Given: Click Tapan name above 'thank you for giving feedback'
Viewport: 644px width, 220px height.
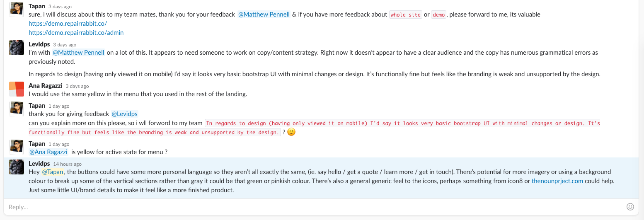Looking at the screenshot, I should 37,106.
